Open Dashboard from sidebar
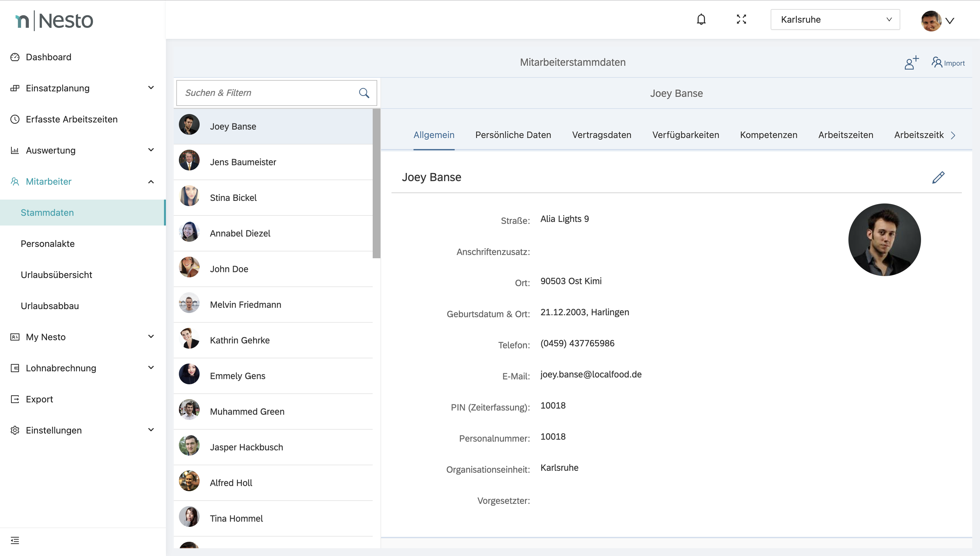This screenshot has height=556, width=980. [49, 57]
